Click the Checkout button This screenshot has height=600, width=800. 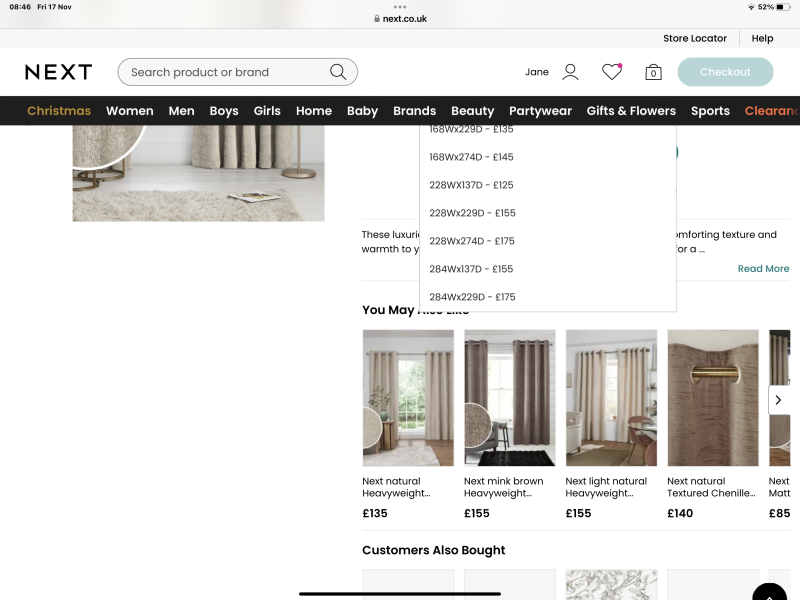(725, 72)
